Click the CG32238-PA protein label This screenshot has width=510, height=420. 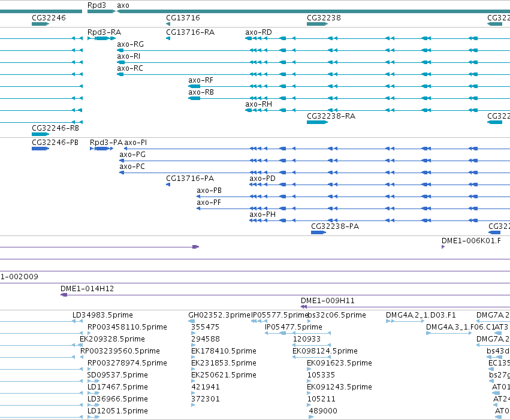click(x=335, y=226)
